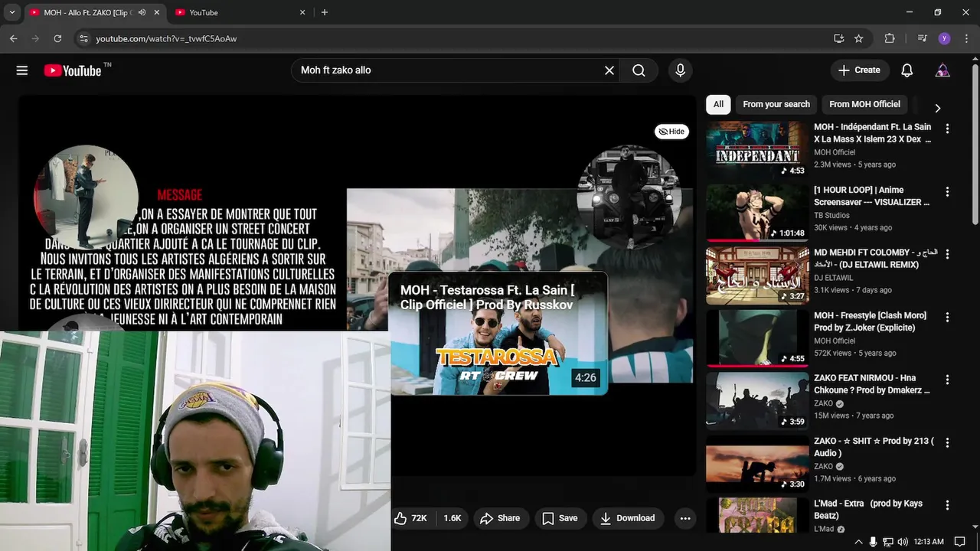The height and width of the screenshot is (551, 980).
Task: View site information icon in address bar
Action: click(83, 38)
